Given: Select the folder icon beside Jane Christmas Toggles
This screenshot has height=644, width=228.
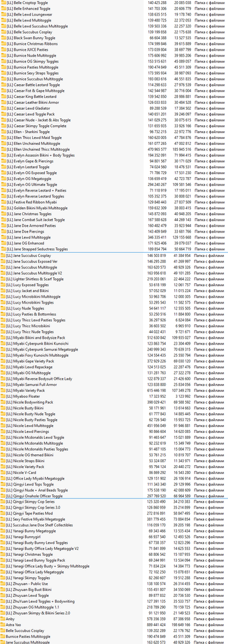Looking at the screenshot, I should [x=4, y=214].
